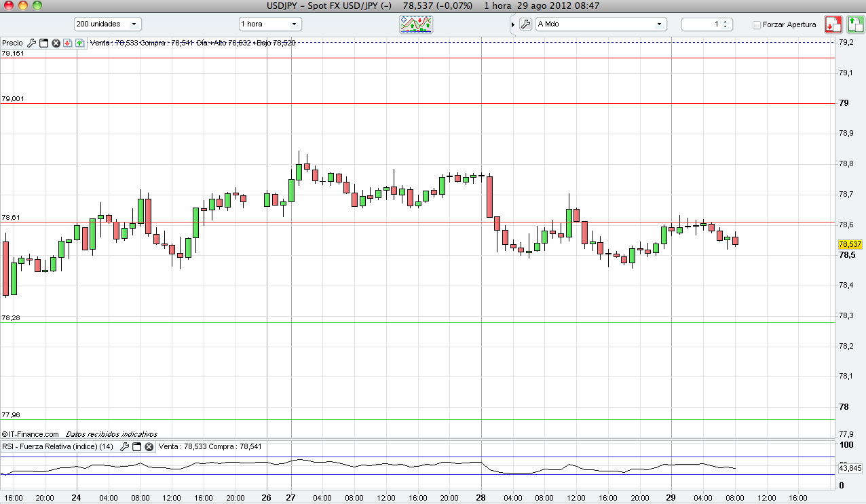Click the Datos recibidos indicativos notice
This screenshot has height=504, width=866.
(x=111, y=433)
